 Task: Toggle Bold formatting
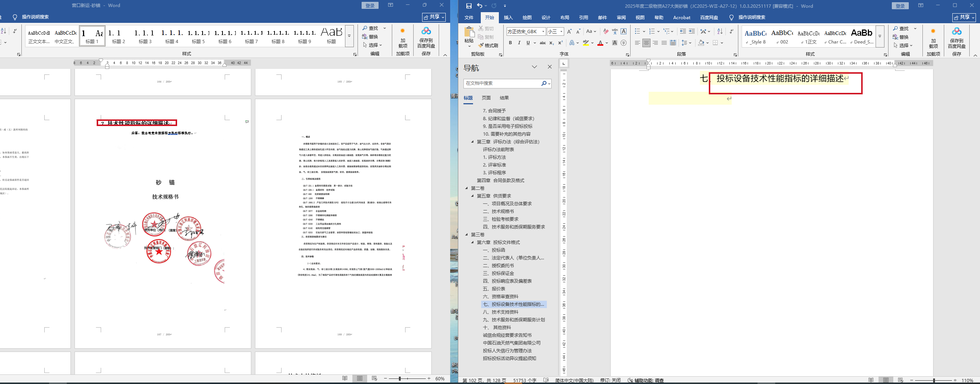click(x=511, y=43)
